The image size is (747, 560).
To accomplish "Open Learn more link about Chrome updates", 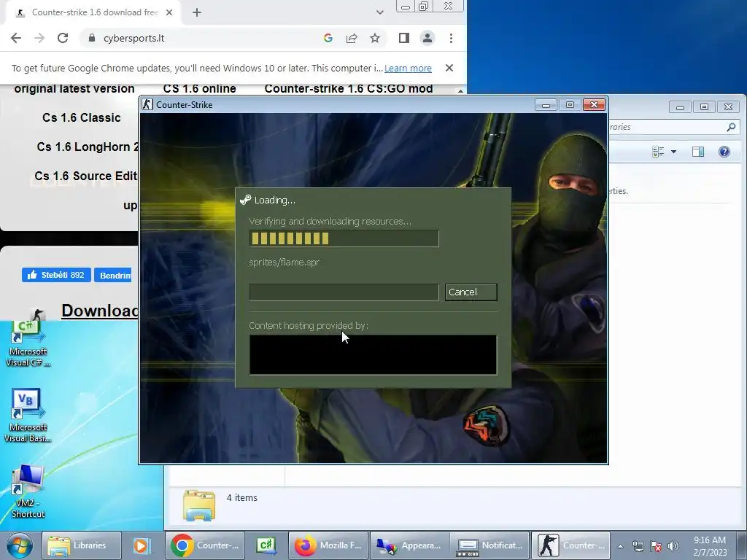I will click(408, 68).
